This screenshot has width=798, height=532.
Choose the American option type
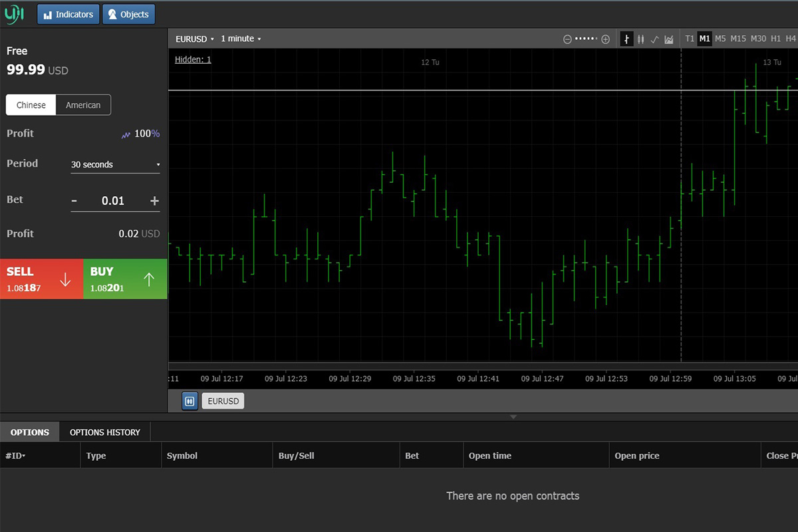(x=83, y=105)
